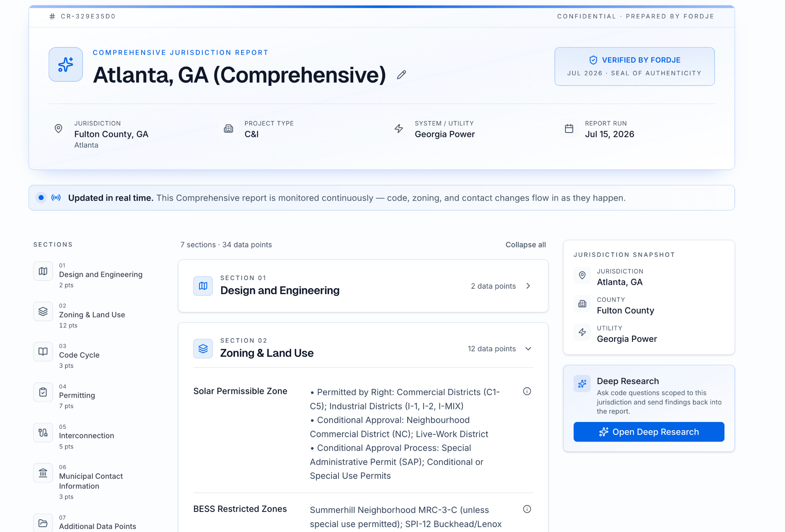Click the 'Atlanta, GA (Comprehensive)' report title
The image size is (785, 532).
point(240,75)
